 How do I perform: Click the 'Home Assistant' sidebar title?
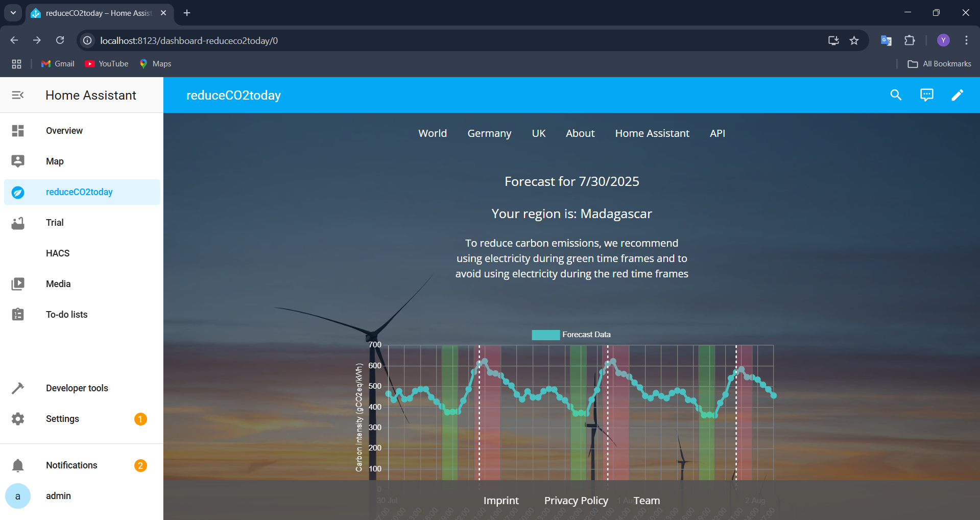(91, 95)
